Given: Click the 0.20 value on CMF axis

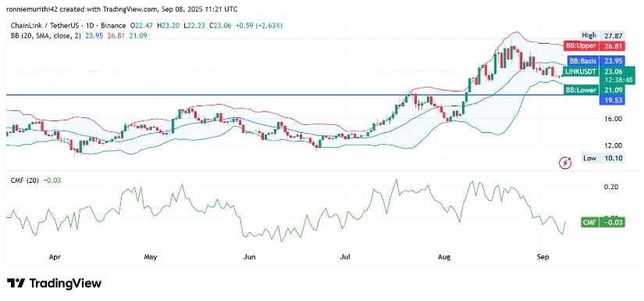Looking at the screenshot, I should click(610, 187).
